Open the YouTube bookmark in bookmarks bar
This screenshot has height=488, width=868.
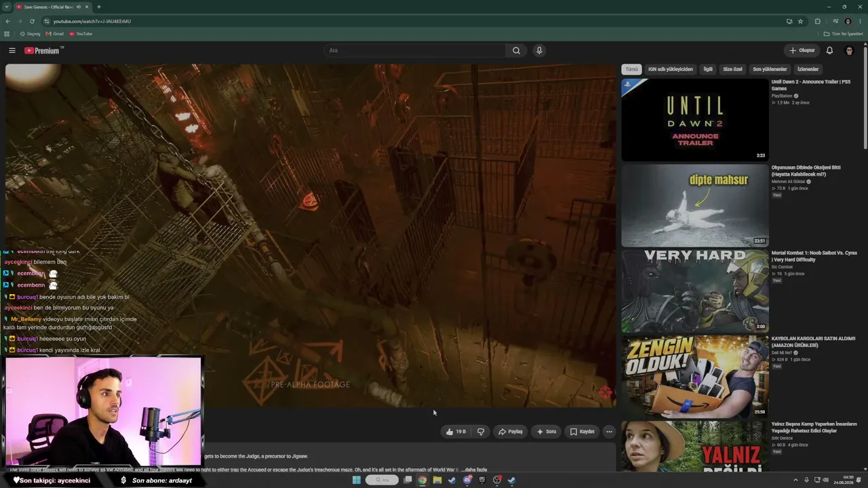81,34
